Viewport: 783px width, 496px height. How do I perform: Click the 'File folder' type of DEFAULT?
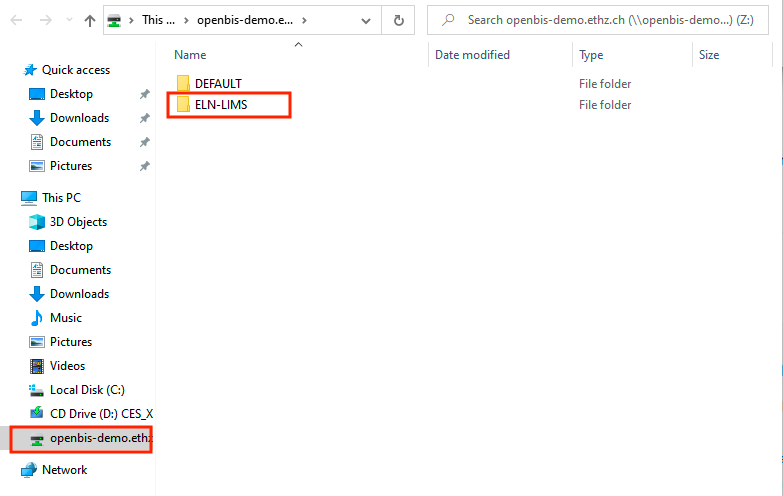pos(605,84)
